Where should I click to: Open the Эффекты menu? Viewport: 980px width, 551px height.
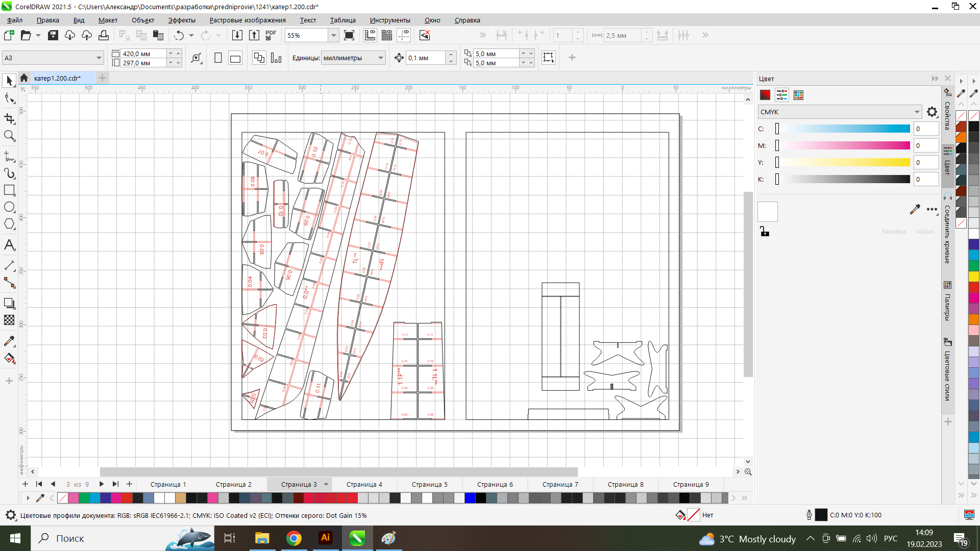point(182,20)
